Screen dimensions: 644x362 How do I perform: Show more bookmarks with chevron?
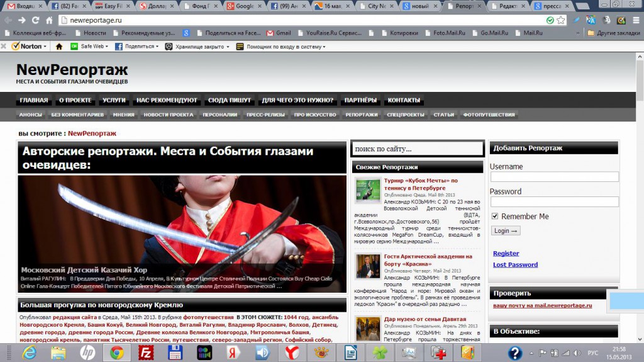(x=577, y=33)
